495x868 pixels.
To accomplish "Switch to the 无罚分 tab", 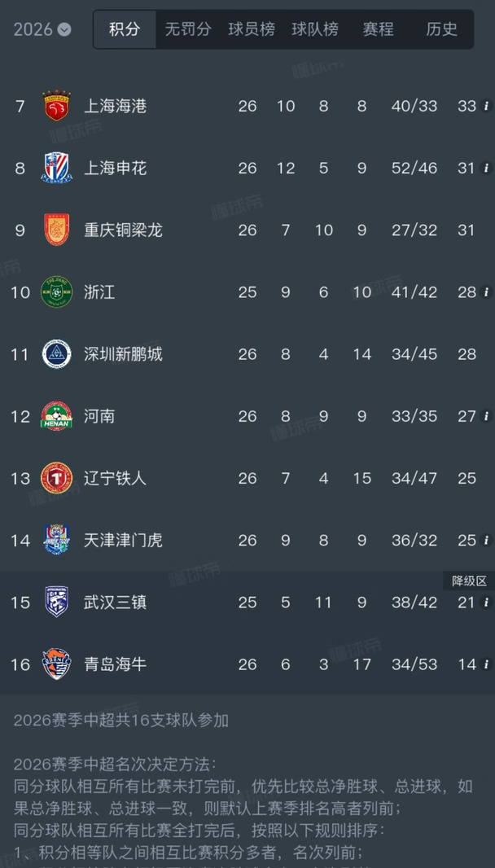I will pyautogui.click(x=188, y=29).
